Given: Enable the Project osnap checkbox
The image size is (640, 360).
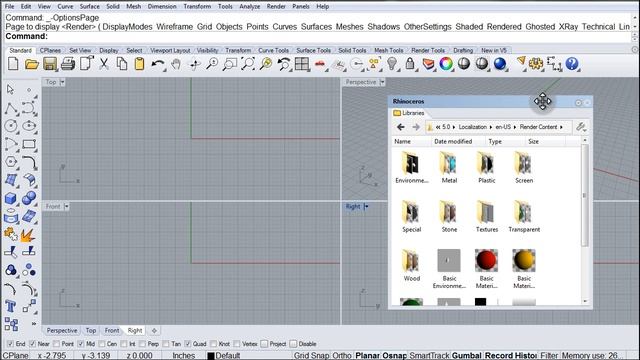Looking at the screenshot, I should coord(264,344).
